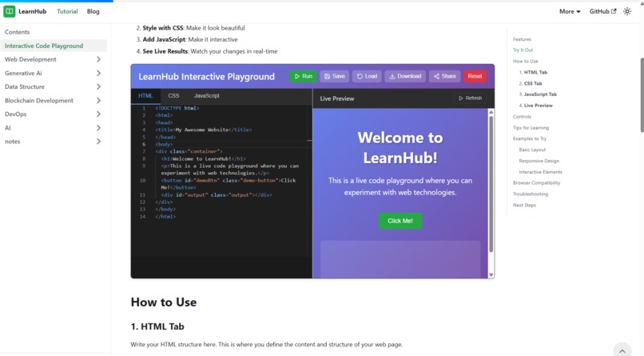
Task: Jump to HTML Tab TOC entry
Action: pos(533,72)
